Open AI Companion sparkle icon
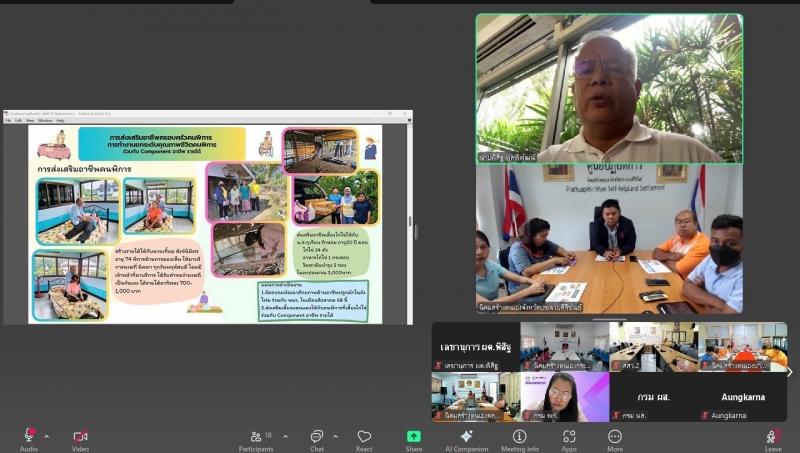 (x=466, y=439)
